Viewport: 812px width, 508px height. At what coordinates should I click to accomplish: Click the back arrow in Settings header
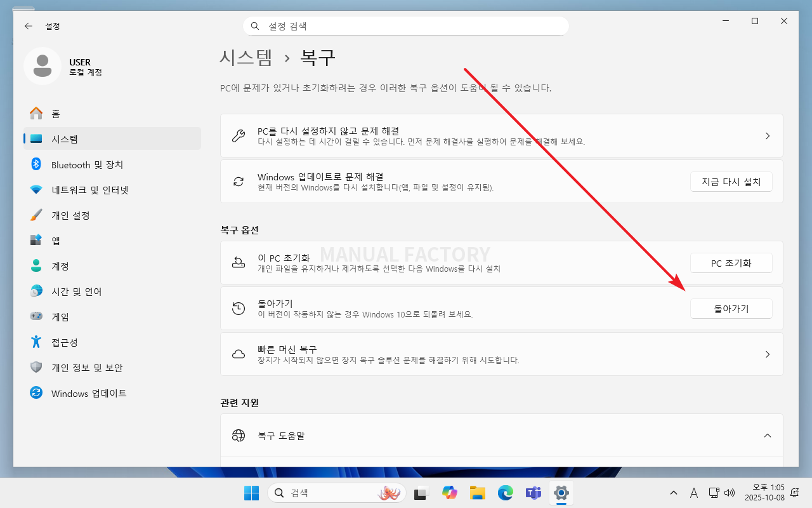[28, 26]
